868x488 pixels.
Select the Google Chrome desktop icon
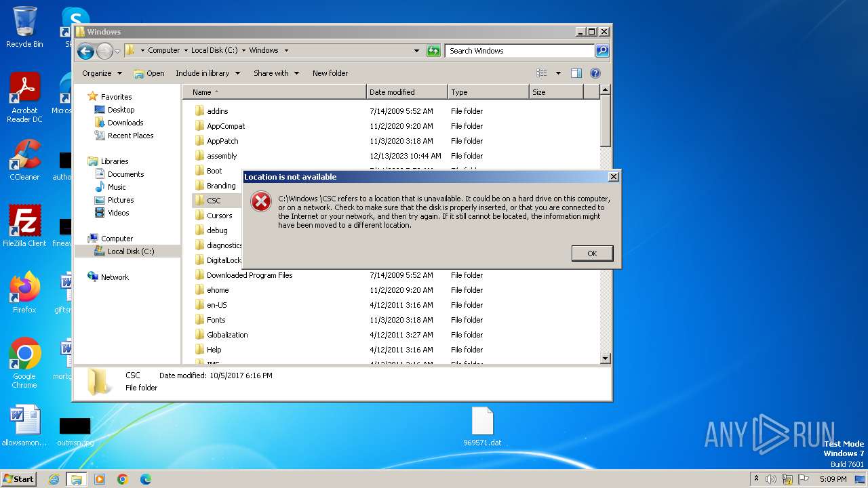click(24, 363)
